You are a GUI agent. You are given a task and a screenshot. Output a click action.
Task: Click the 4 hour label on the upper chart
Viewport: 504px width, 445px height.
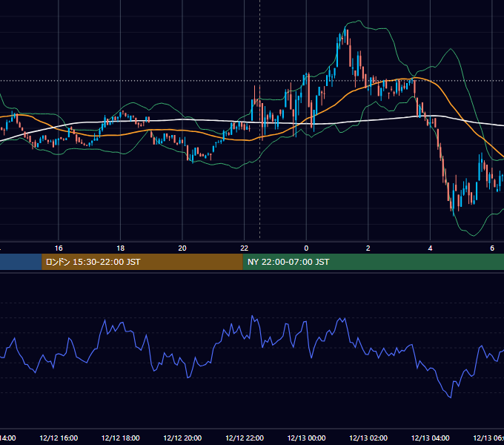[430, 248]
